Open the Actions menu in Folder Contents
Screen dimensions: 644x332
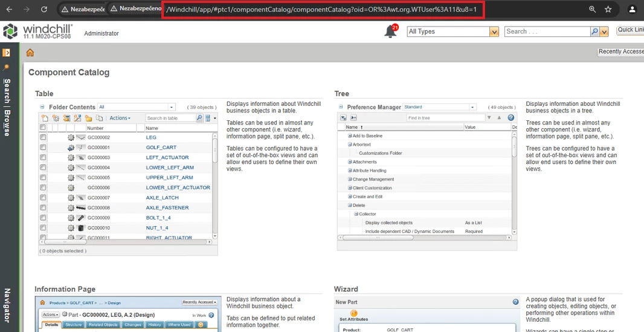tap(120, 118)
